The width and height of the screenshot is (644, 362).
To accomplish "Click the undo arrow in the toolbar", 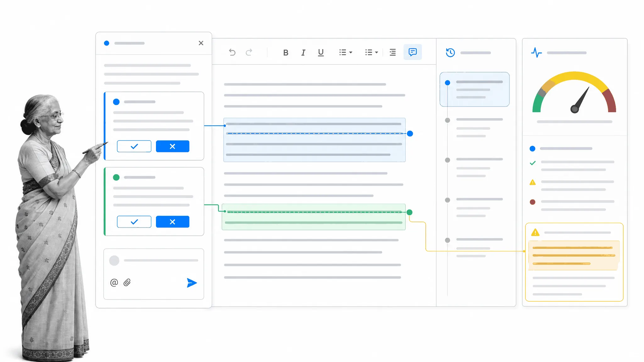I will [x=232, y=52].
